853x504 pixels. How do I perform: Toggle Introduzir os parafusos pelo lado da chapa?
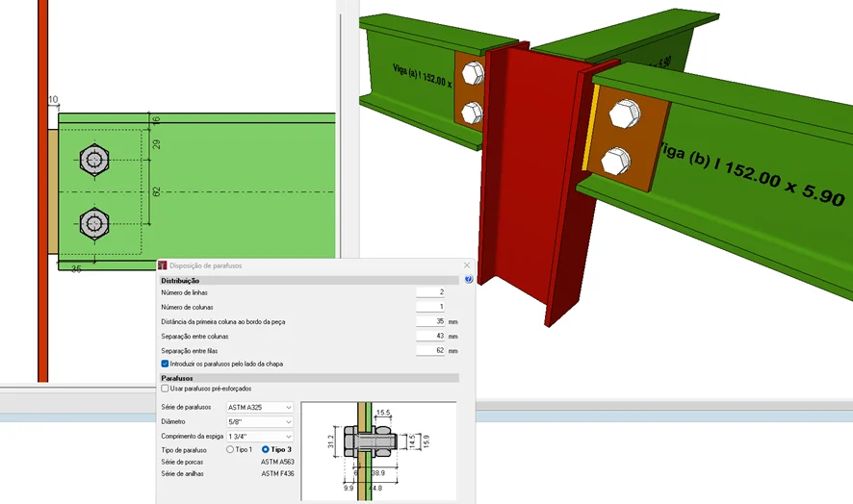point(165,364)
